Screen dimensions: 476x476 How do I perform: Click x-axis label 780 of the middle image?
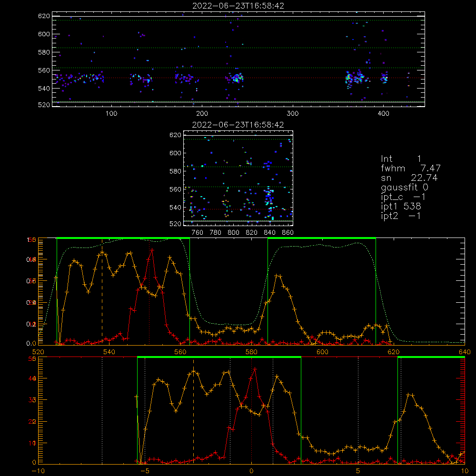(x=216, y=233)
